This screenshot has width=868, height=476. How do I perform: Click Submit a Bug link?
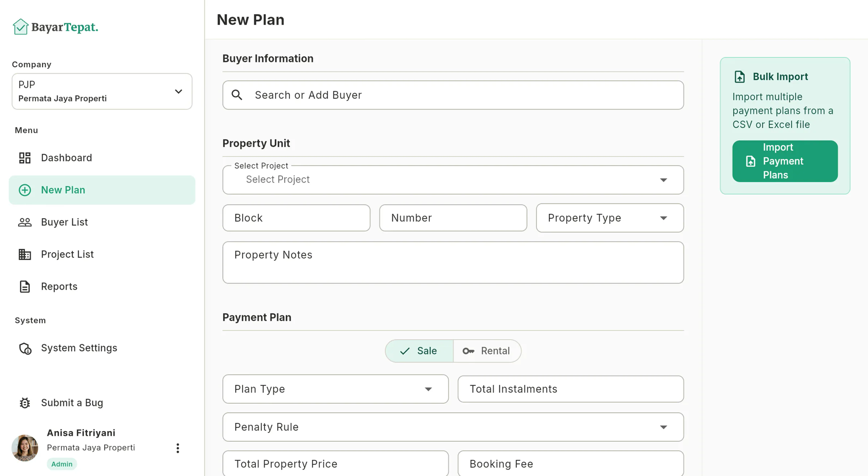(x=102, y=403)
